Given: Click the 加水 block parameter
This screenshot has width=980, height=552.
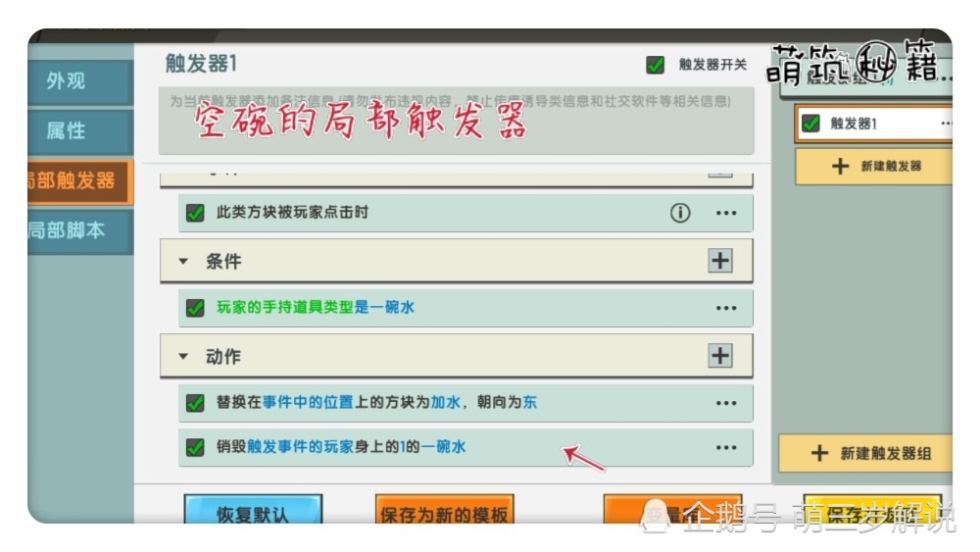Looking at the screenshot, I should click(446, 403).
